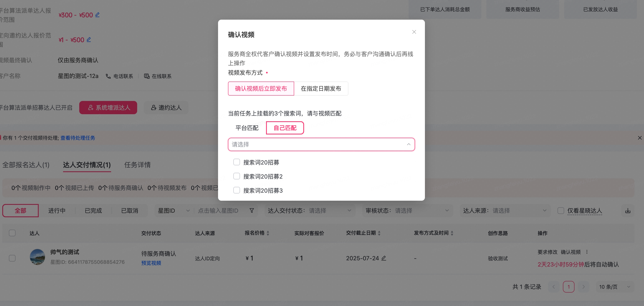Image resolution: width=644 pixels, height=306 pixels.
Task: Switch to the 平台匹配 tab
Action: click(247, 128)
